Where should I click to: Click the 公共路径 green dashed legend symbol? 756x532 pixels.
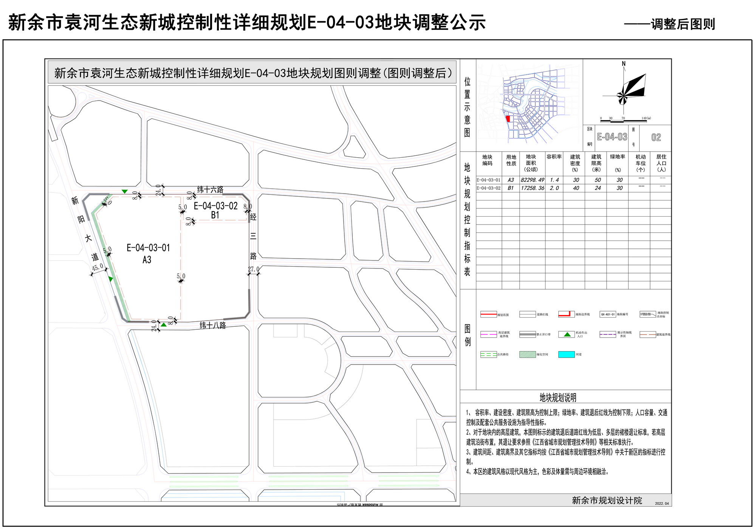(488, 354)
